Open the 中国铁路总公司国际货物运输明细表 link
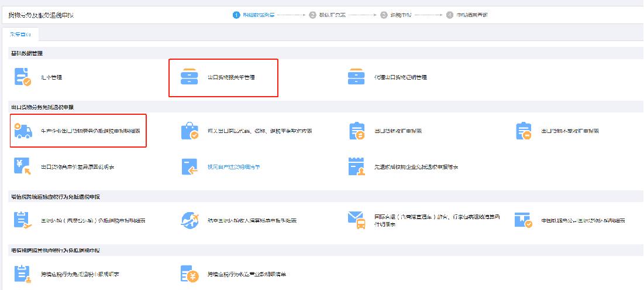 pos(583,220)
